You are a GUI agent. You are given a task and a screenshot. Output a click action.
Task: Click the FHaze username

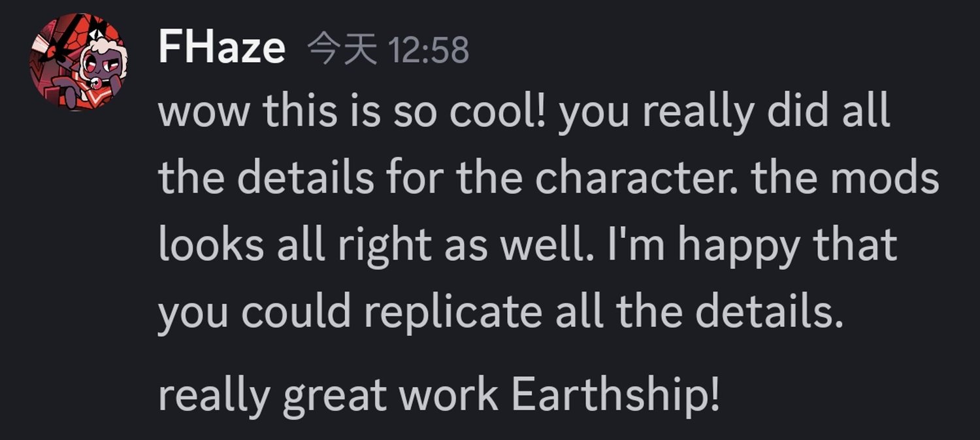[221, 48]
